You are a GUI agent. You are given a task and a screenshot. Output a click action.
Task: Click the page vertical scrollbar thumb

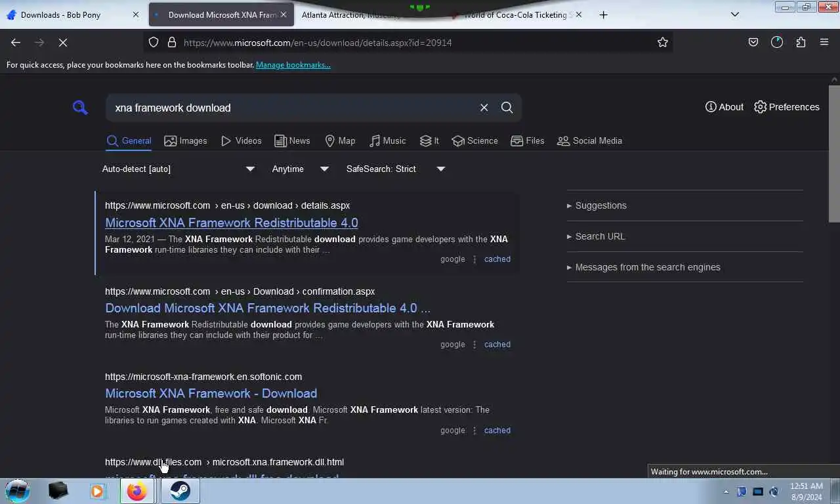(834, 154)
